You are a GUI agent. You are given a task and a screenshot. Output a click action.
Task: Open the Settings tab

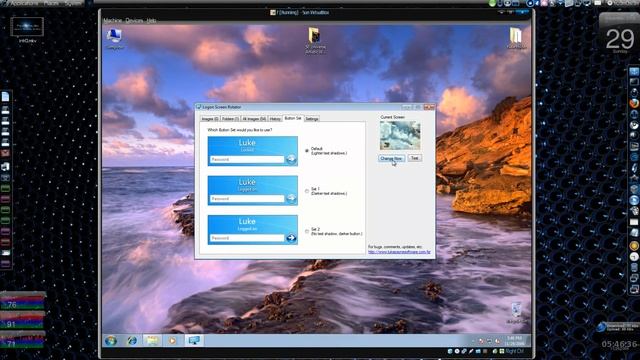tap(312, 119)
